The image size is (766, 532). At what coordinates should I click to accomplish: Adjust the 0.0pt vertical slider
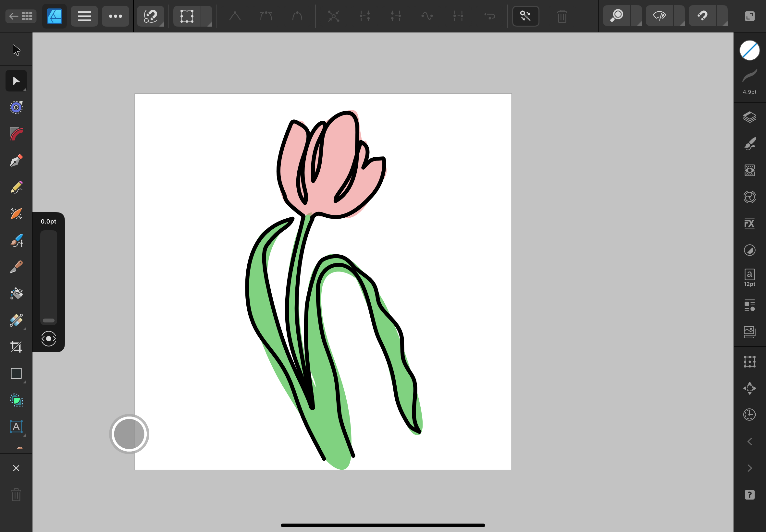tap(49, 277)
